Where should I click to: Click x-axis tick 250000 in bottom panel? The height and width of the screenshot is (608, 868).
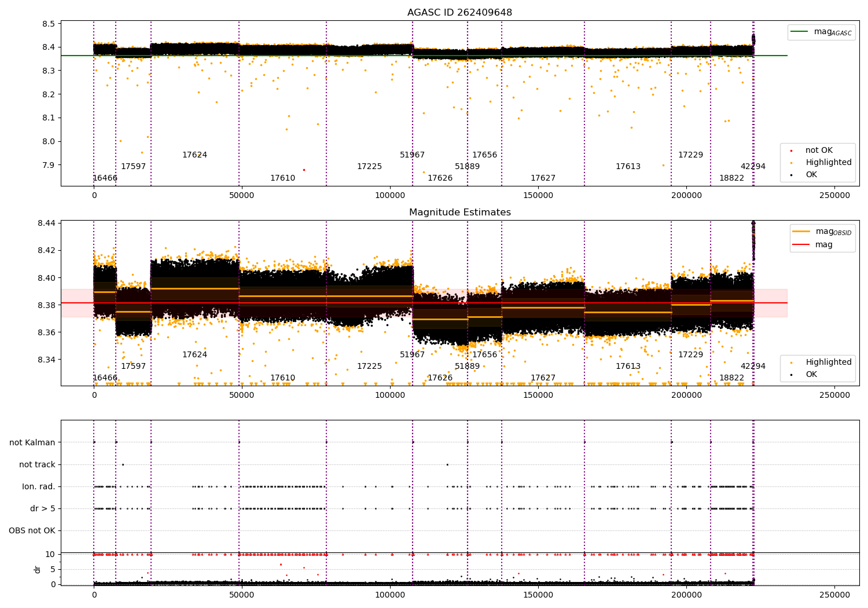tap(834, 595)
